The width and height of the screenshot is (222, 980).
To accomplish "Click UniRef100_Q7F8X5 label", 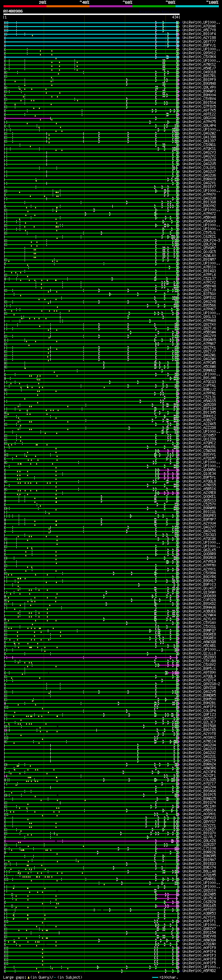I will coord(199,106).
